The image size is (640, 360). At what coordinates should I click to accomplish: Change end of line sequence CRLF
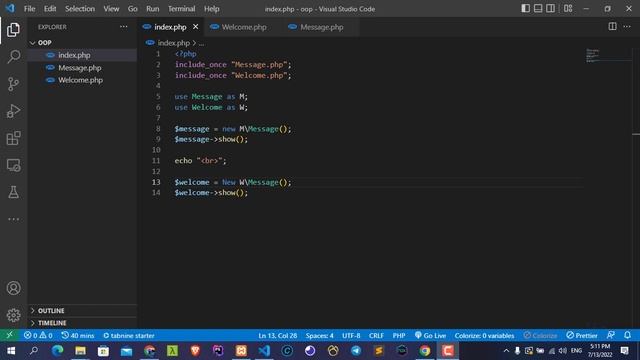point(376,336)
